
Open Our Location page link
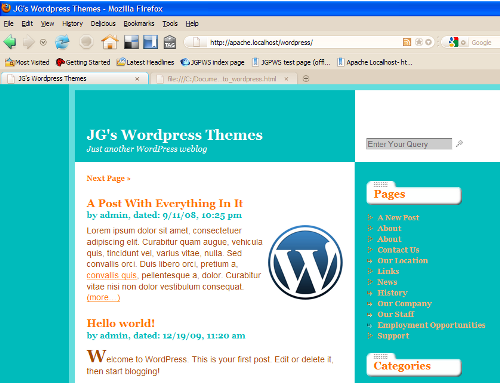[403, 261]
